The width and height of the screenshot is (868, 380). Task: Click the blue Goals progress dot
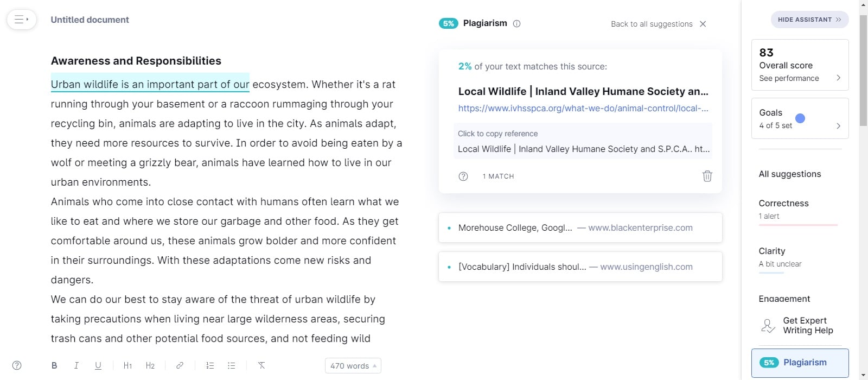pos(800,118)
